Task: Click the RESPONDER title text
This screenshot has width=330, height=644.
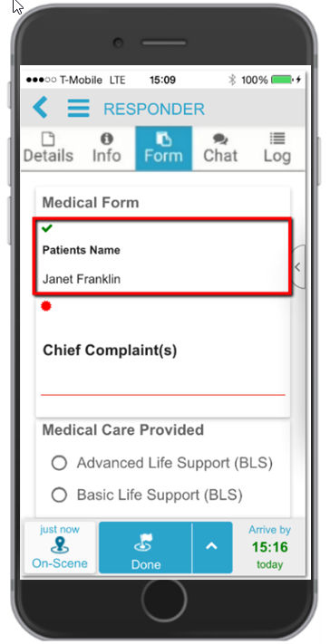Action: pos(154,110)
